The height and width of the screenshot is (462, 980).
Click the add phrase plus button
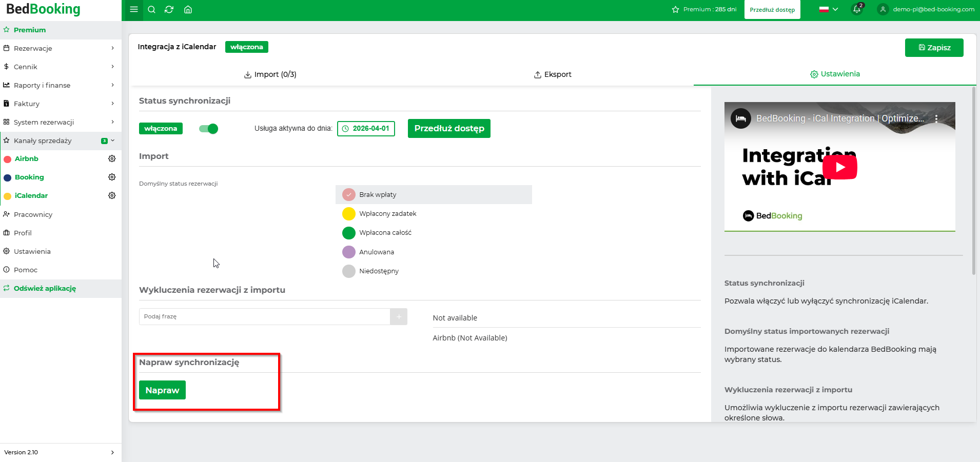point(399,316)
